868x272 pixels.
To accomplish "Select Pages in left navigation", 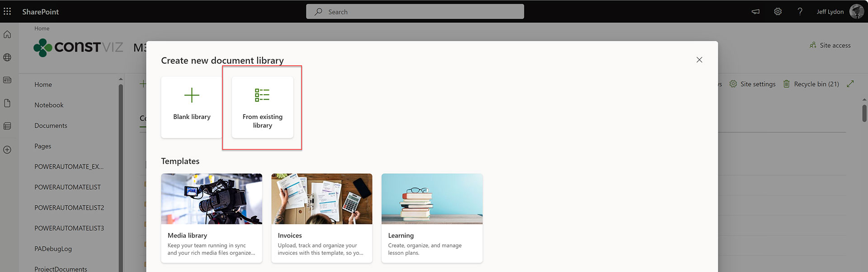I will [x=42, y=146].
